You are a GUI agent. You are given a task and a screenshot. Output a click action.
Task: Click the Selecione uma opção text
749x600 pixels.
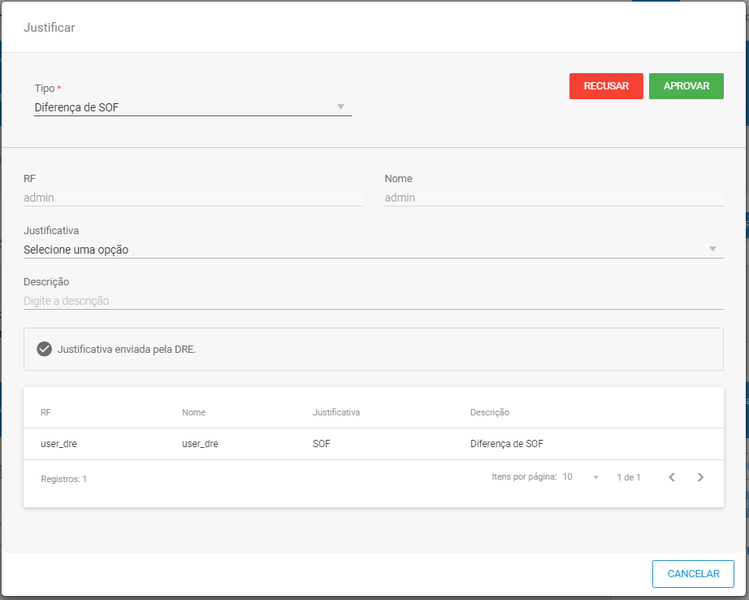pyautogui.click(x=76, y=250)
